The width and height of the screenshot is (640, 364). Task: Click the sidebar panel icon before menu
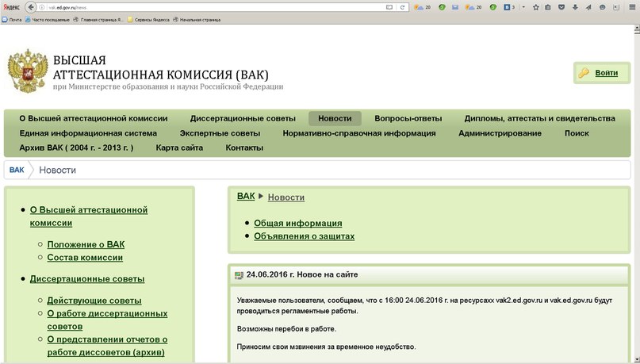point(616,7)
